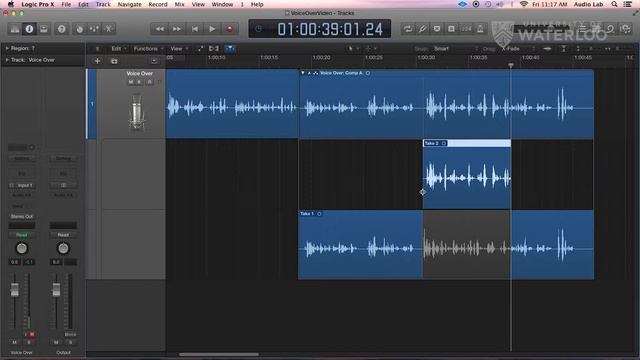Open the Voice Over strip Input 1 slot
This screenshot has width=640, height=360.
coord(22,185)
